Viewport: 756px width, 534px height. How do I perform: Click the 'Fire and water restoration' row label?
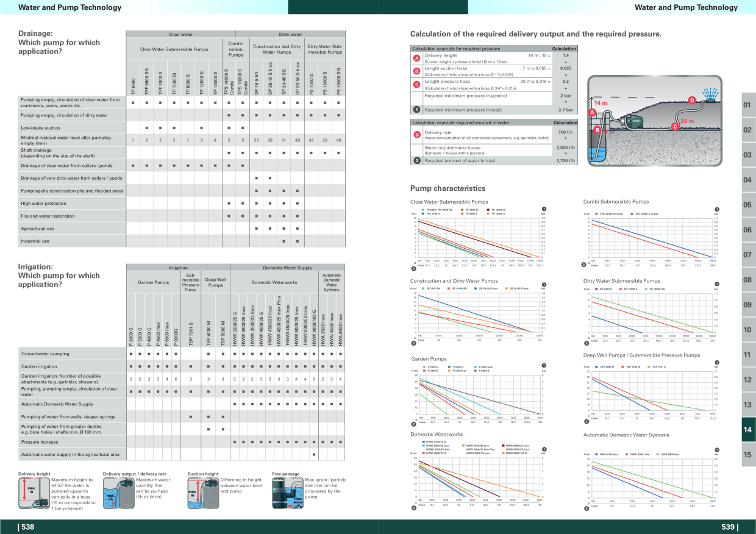click(x=49, y=216)
